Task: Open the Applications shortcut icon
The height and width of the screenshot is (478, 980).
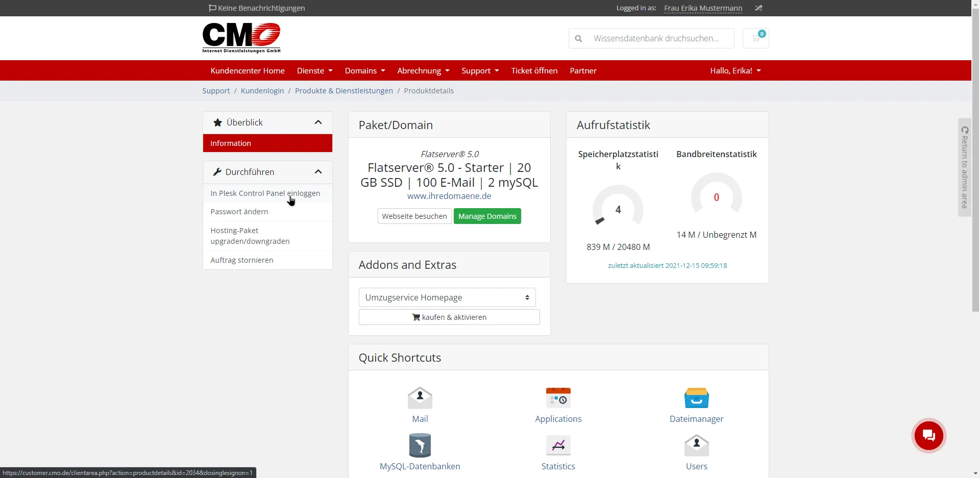Action: pos(558,398)
